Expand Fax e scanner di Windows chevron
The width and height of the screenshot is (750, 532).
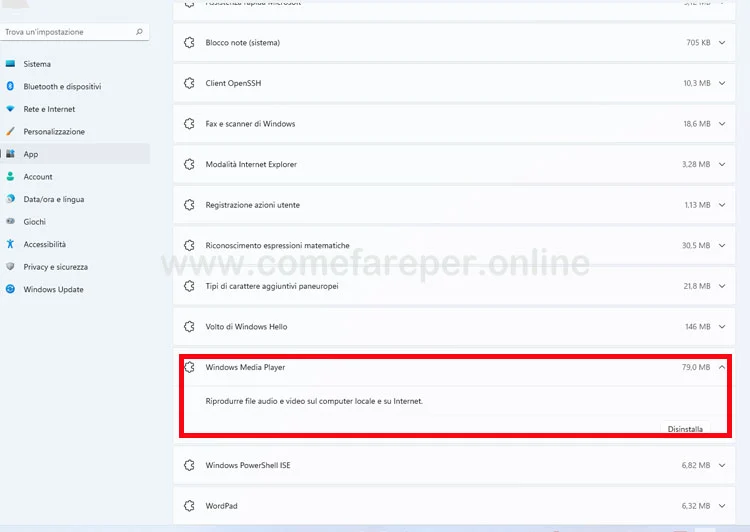click(722, 124)
